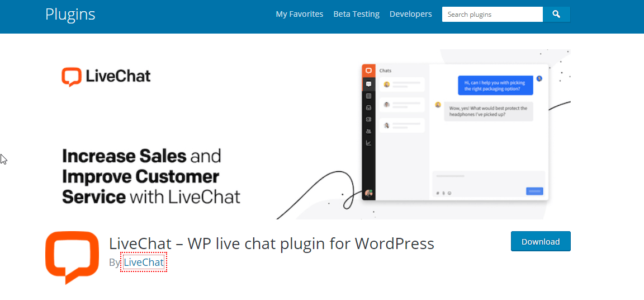Click the large orange LiveChat plugin icon
The height and width of the screenshot is (300, 644).
[72, 257]
